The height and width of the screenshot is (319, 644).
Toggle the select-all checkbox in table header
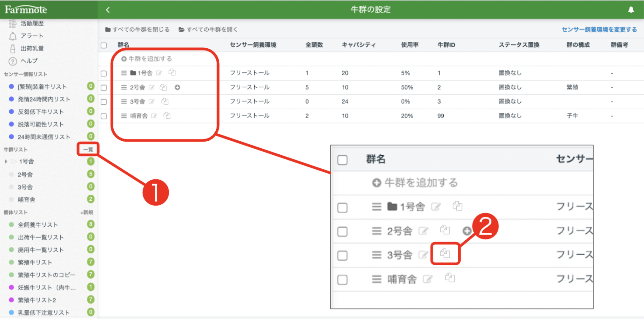[x=104, y=45]
